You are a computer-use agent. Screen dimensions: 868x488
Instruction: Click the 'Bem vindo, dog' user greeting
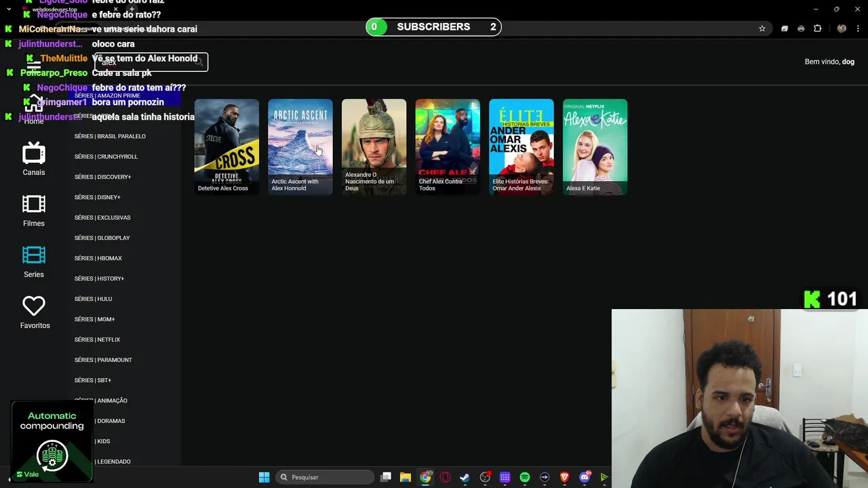pos(829,62)
